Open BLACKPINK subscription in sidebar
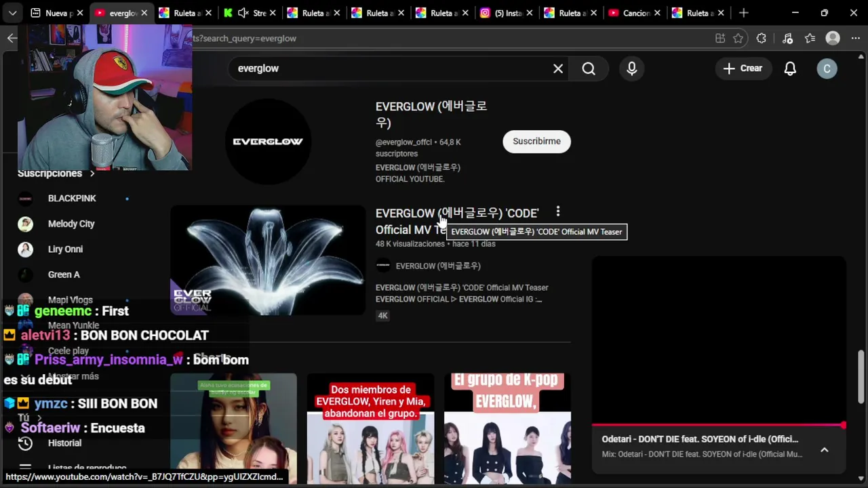 [72, 198]
